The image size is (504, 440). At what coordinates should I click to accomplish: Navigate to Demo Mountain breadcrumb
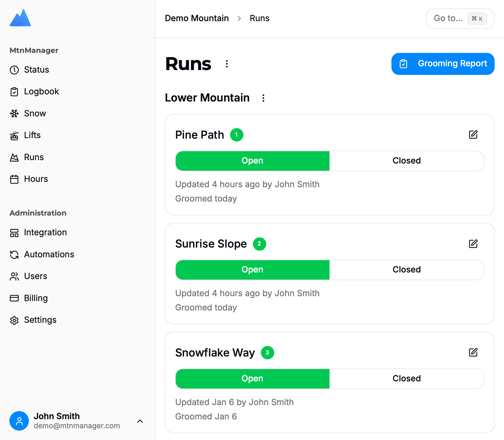tap(197, 18)
